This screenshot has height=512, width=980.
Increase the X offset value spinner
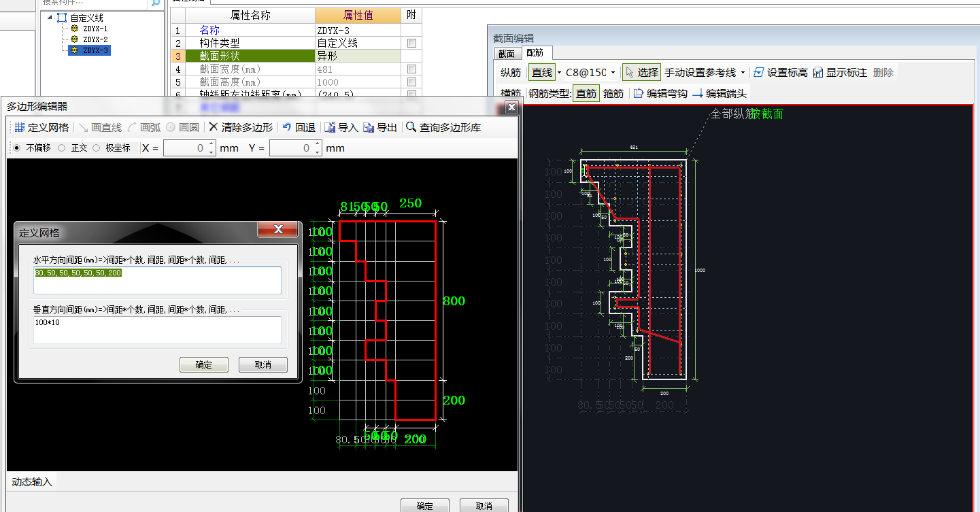[x=212, y=144]
